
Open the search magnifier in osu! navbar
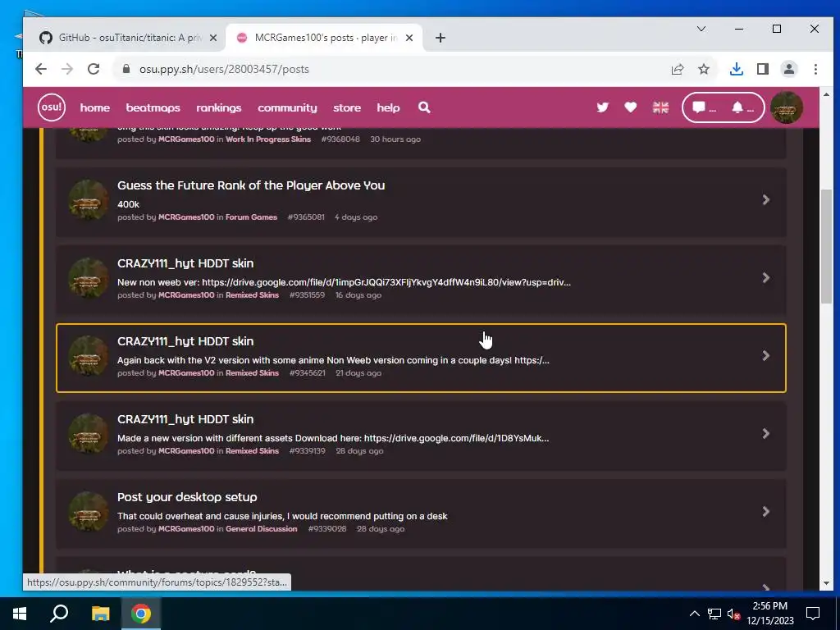tap(424, 107)
